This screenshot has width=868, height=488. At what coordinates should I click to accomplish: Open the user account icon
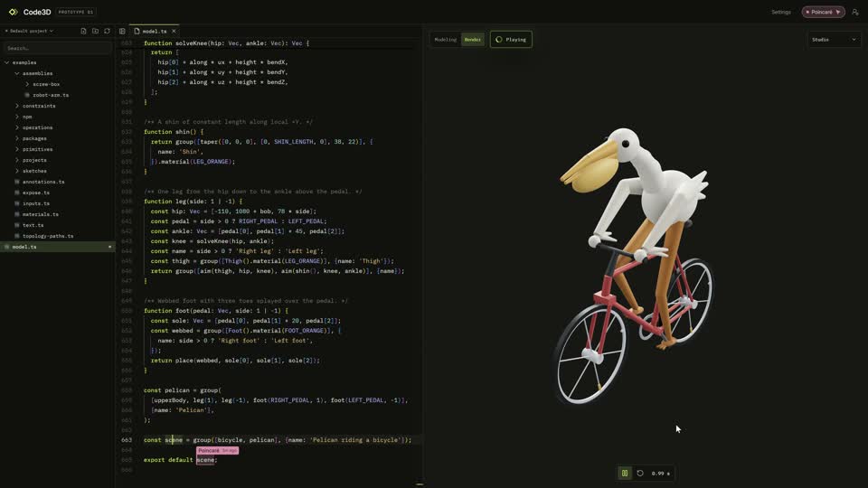coord(855,12)
